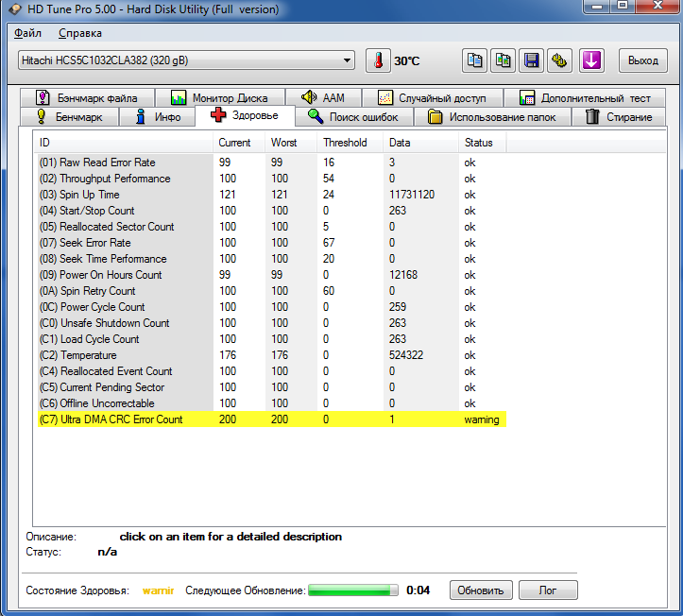
Task: Select the Load Cycle Count row
Action: [272, 339]
